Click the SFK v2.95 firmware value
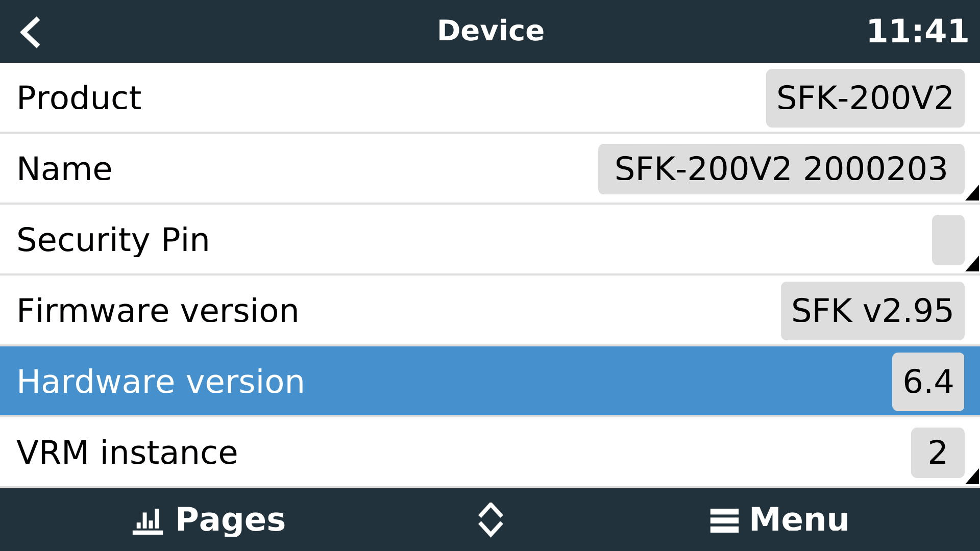The height and width of the screenshot is (551, 980). pos(872,310)
